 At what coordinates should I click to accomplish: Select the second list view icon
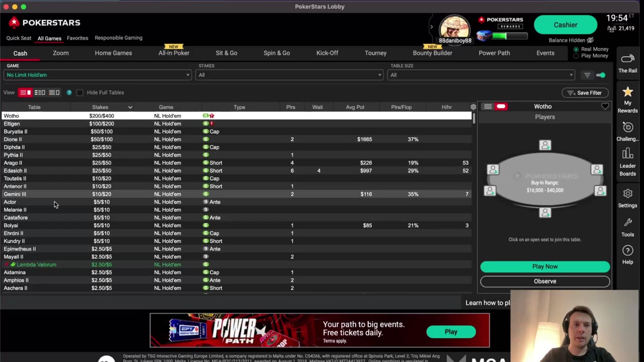(40, 93)
